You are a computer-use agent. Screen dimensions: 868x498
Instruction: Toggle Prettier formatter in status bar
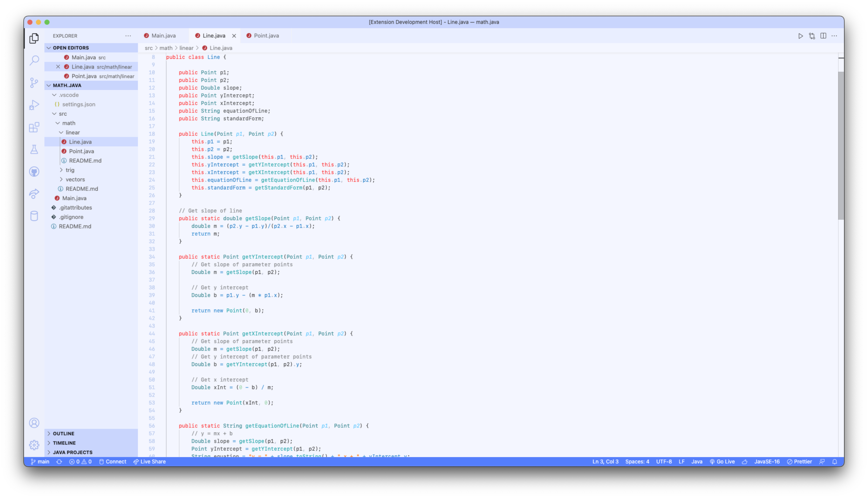point(799,462)
